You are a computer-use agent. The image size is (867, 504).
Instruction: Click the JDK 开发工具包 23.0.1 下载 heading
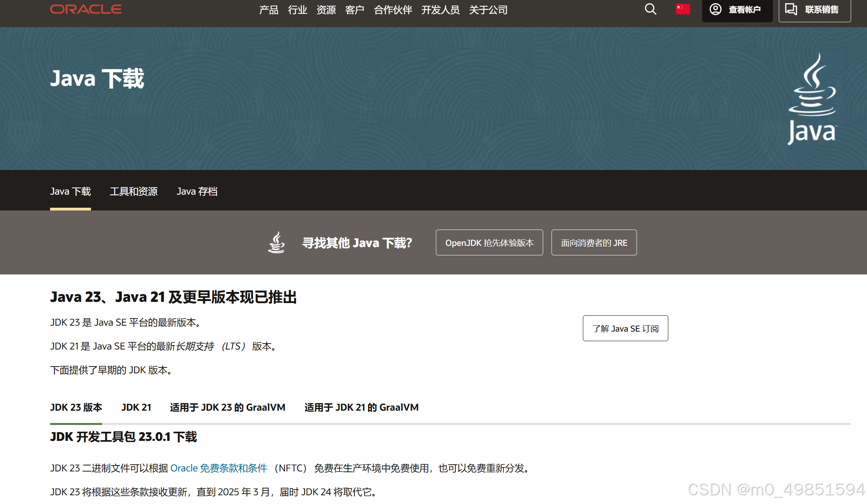coord(124,437)
